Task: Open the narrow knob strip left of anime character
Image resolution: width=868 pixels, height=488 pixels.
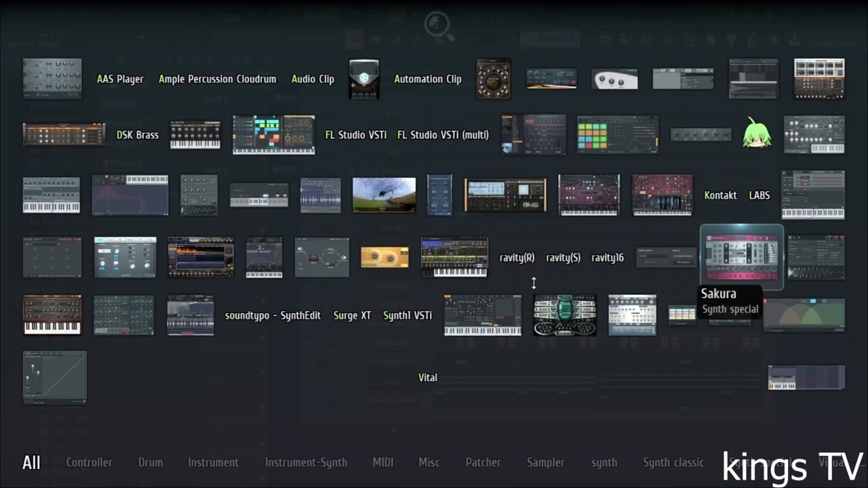Action: pos(701,135)
